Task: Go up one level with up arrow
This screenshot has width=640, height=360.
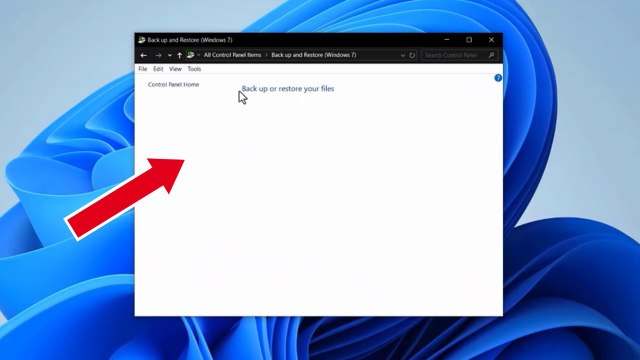Action: (180, 55)
